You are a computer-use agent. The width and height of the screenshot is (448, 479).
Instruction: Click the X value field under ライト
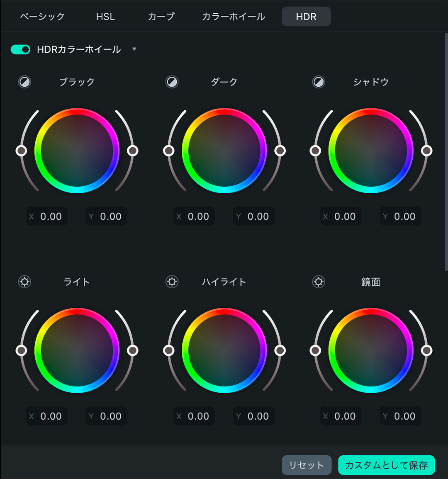(47, 416)
